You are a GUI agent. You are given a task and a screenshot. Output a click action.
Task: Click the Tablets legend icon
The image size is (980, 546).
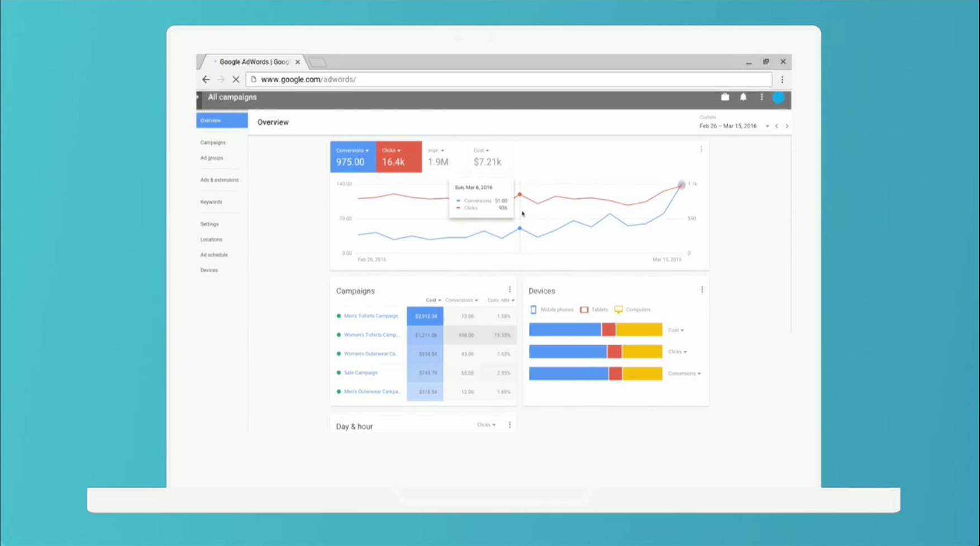tap(584, 310)
